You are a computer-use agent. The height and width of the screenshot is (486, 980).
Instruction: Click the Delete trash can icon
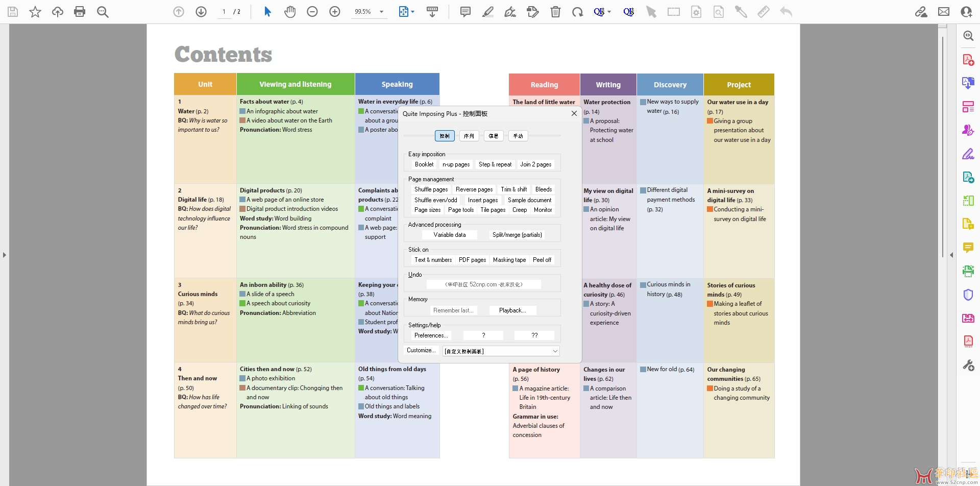(555, 12)
